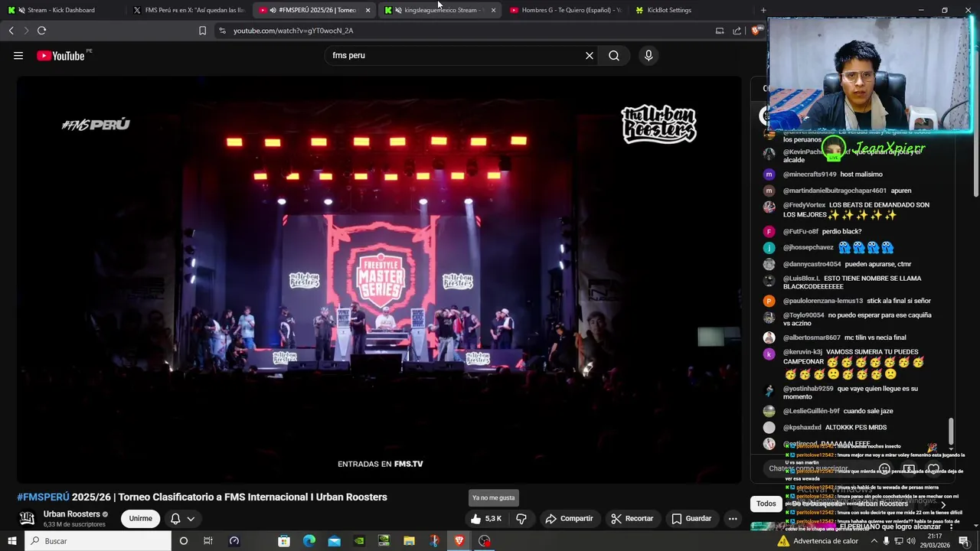Click chat username '@yostinhab9259'
The height and width of the screenshot is (551, 980).
tap(808, 389)
